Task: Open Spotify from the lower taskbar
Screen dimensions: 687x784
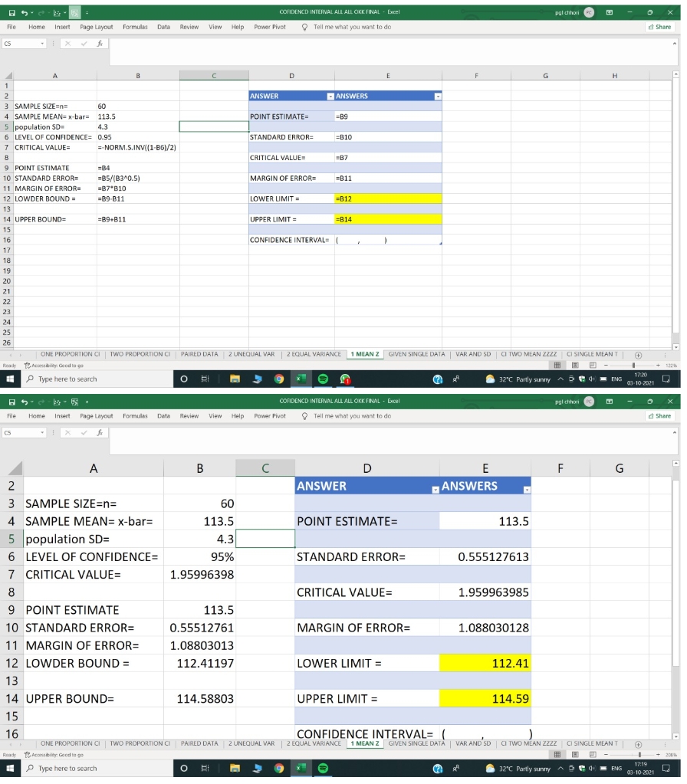Action: (323, 768)
